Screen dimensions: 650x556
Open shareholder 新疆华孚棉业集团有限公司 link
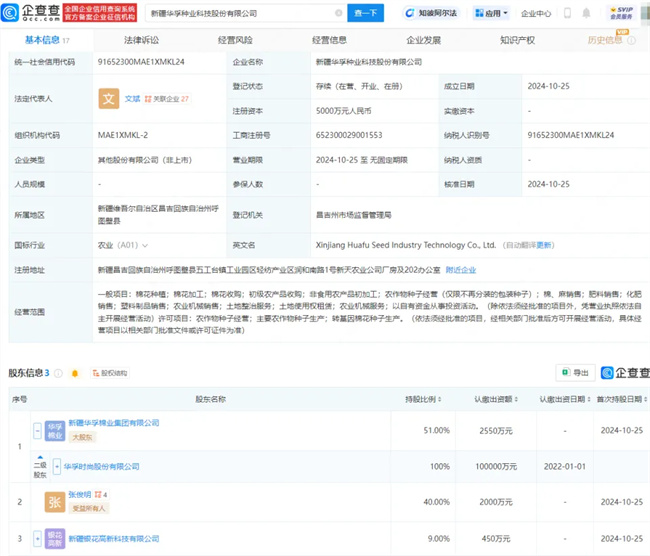tap(113, 423)
